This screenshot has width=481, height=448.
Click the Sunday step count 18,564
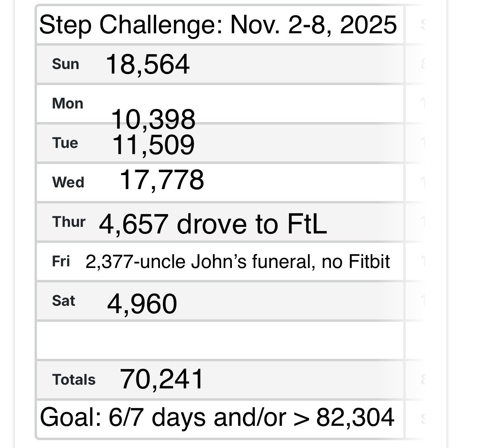click(148, 65)
